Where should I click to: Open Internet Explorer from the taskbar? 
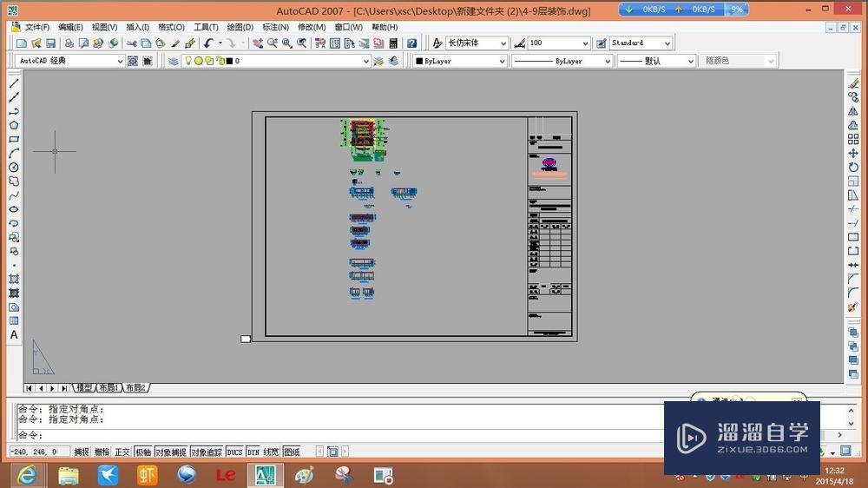pyautogui.click(x=27, y=475)
